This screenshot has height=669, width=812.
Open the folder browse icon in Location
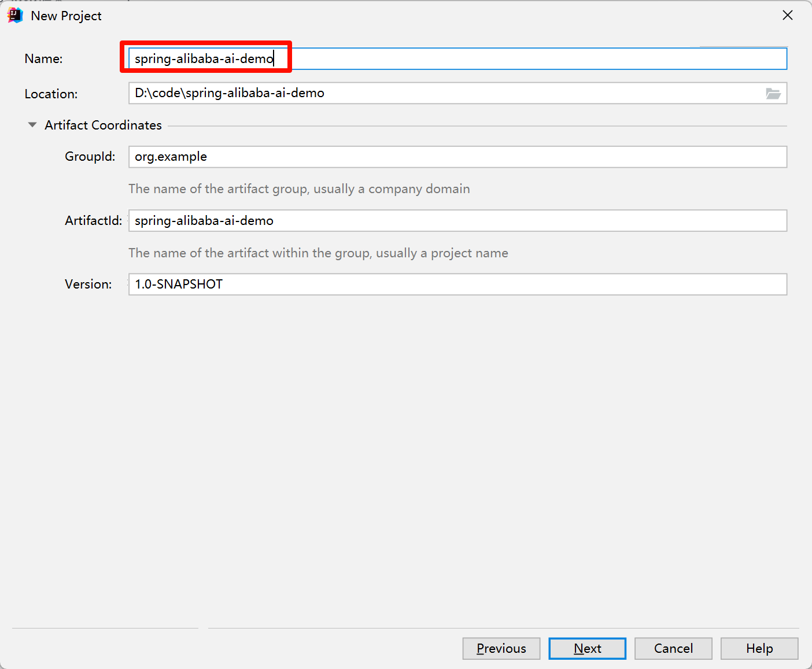773,93
